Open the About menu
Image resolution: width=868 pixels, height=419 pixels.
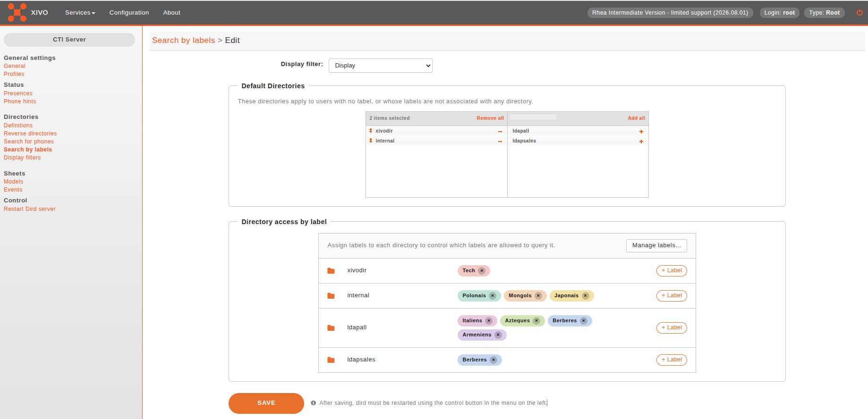tap(172, 13)
